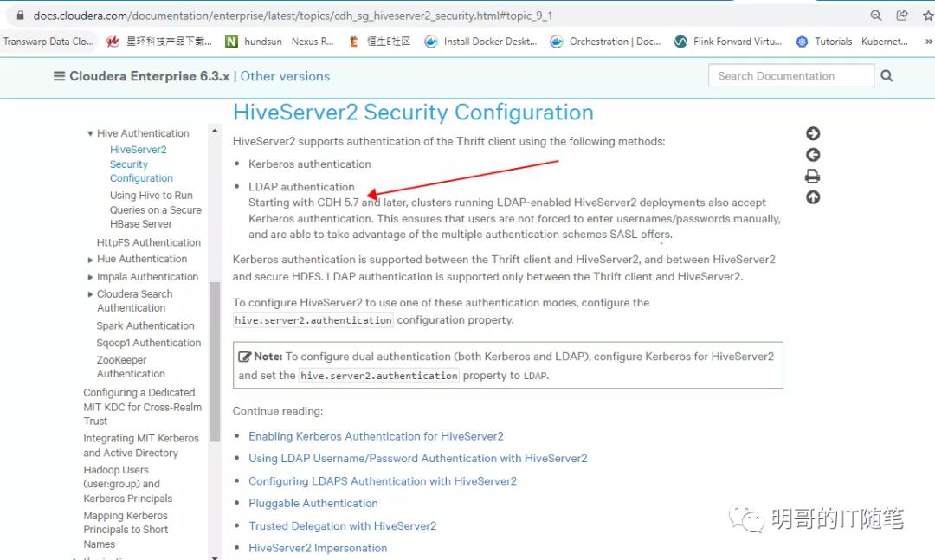Bookmark this page with the star icon
935x560 pixels.
pyautogui.click(x=928, y=16)
